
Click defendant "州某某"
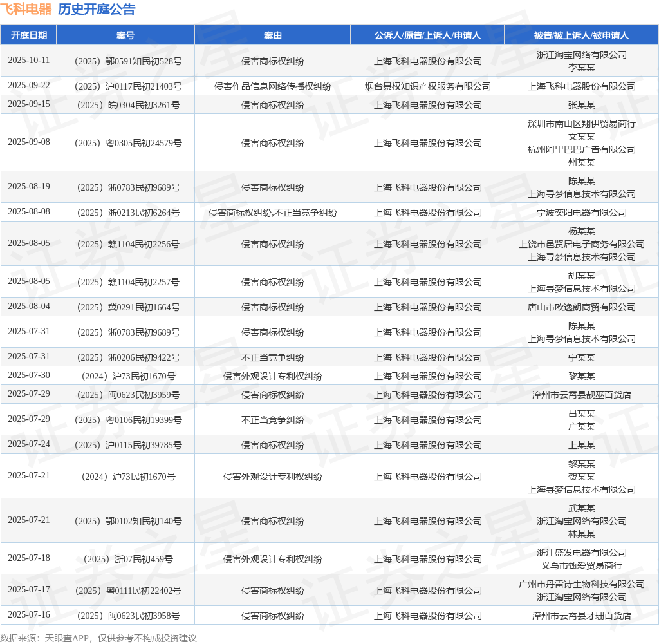[x=582, y=162]
